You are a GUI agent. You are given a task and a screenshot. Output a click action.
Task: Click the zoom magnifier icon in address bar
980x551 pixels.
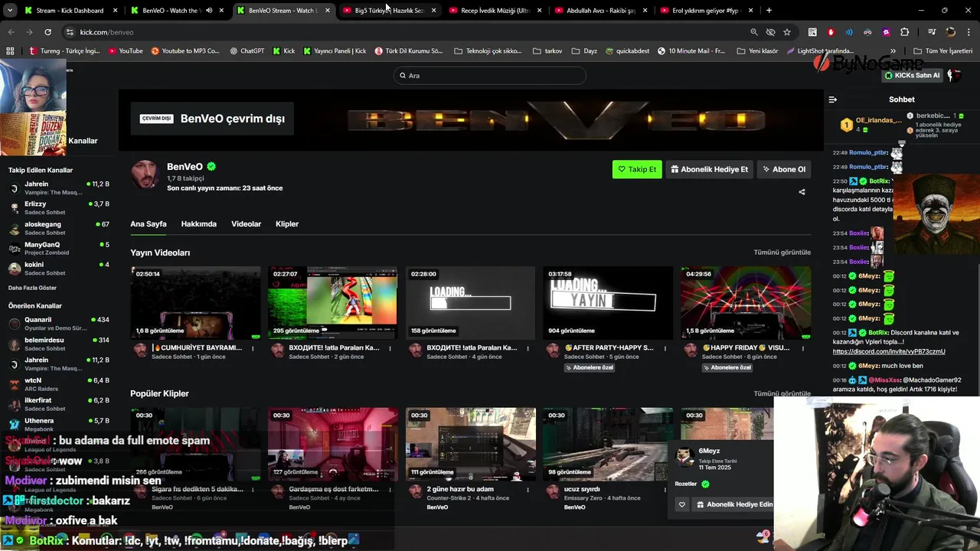coord(754,32)
